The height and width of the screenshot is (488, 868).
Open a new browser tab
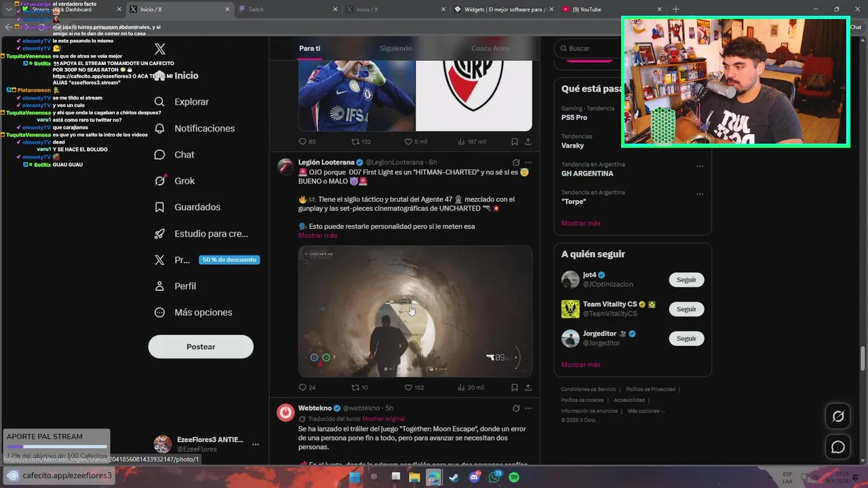pos(675,9)
